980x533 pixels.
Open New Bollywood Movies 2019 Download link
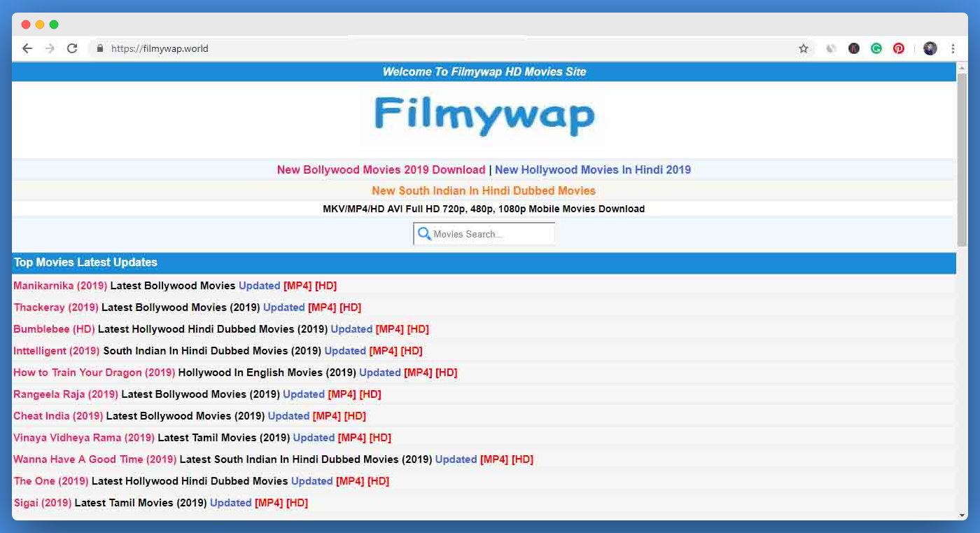click(381, 169)
